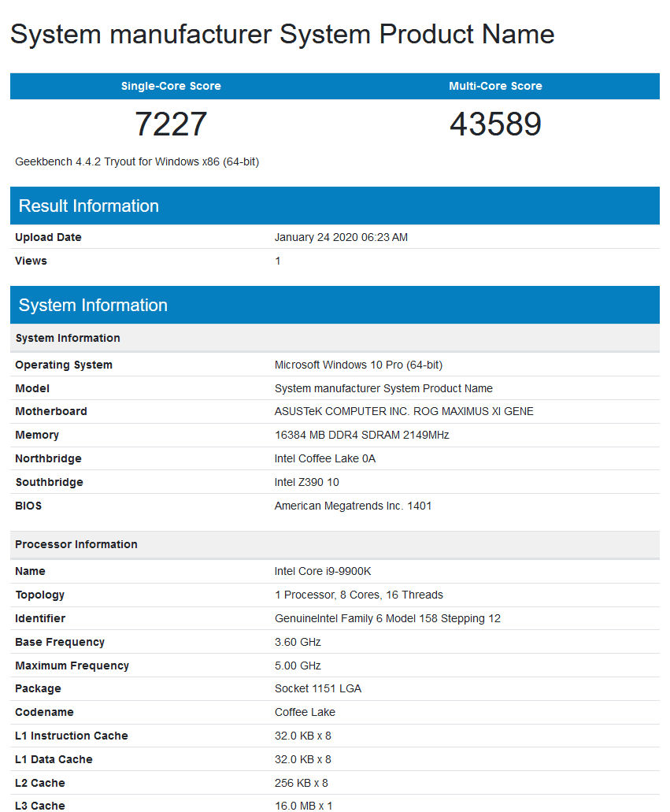The image size is (670, 812).
Task: Click the L1 Data Cache label
Action: pos(54,759)
